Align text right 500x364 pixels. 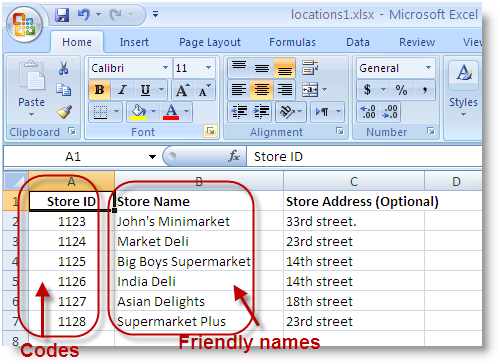coord(285,90)
